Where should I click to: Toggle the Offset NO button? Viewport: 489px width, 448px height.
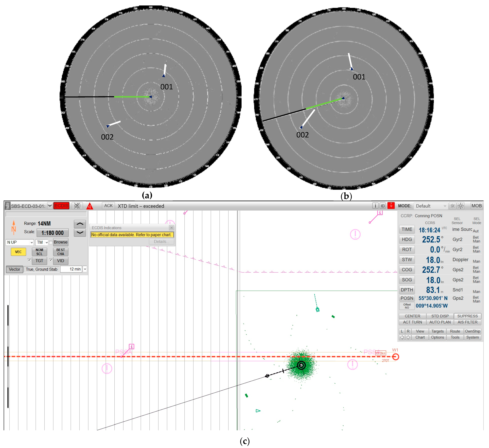click(407, 306)
